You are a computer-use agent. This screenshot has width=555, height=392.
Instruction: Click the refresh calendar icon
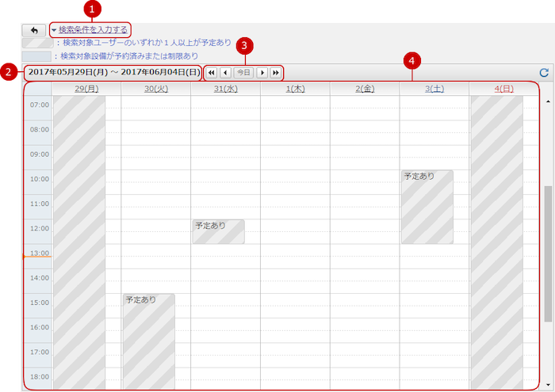point(544,72)
